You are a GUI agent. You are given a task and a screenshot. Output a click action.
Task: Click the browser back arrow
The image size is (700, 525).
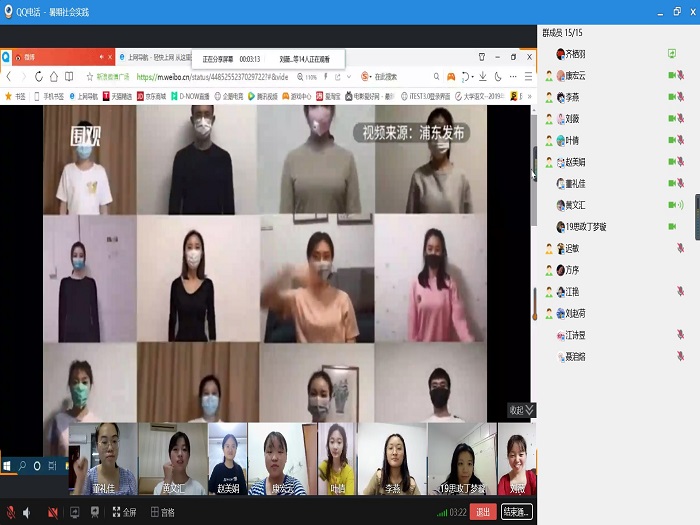[9, 77]
